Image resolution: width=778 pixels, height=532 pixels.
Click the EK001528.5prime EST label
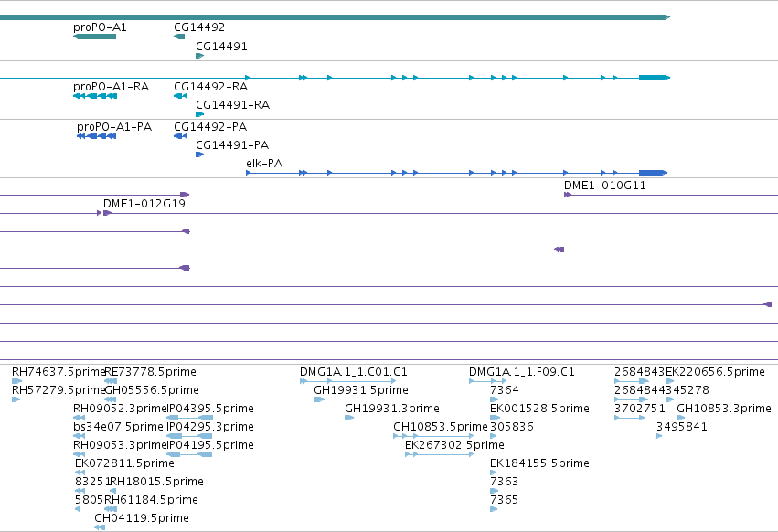(539, 409)
